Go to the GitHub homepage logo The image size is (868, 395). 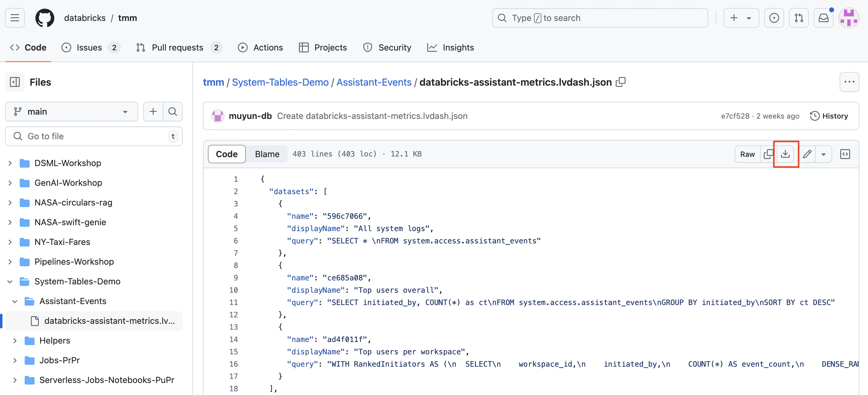pyautogui.click(x=45, y=18)
